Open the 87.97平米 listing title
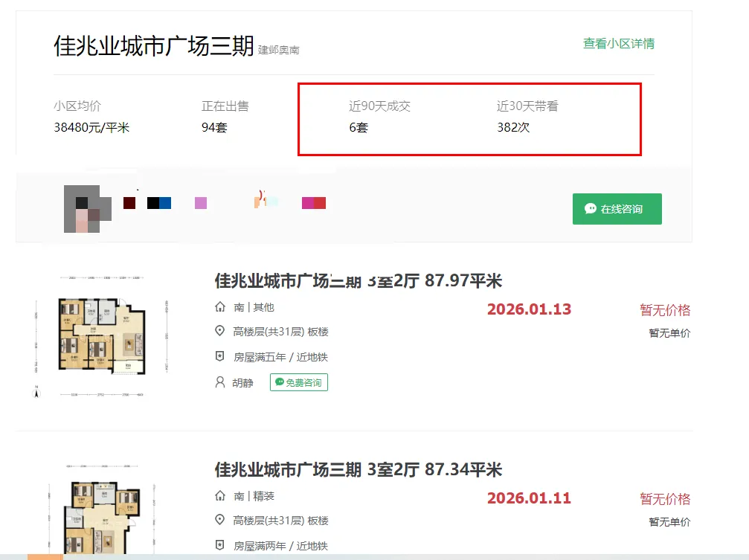749x560 pixels. [x=359, y=280]
